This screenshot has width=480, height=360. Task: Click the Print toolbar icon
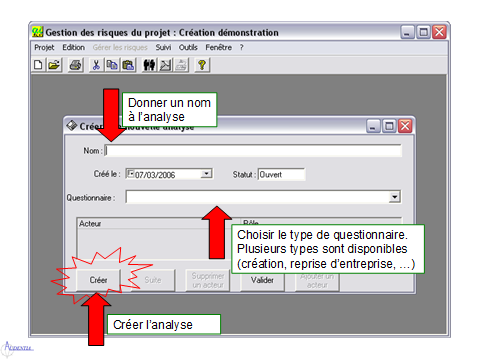[76, 65]
